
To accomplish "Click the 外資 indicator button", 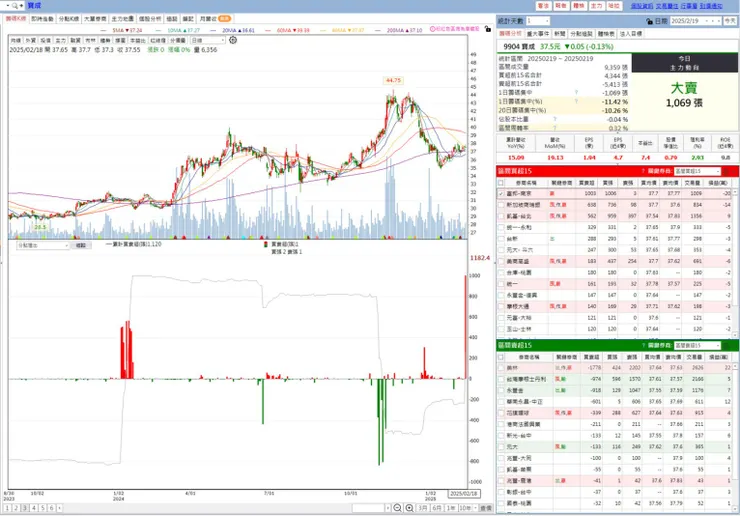I will 31,41.
